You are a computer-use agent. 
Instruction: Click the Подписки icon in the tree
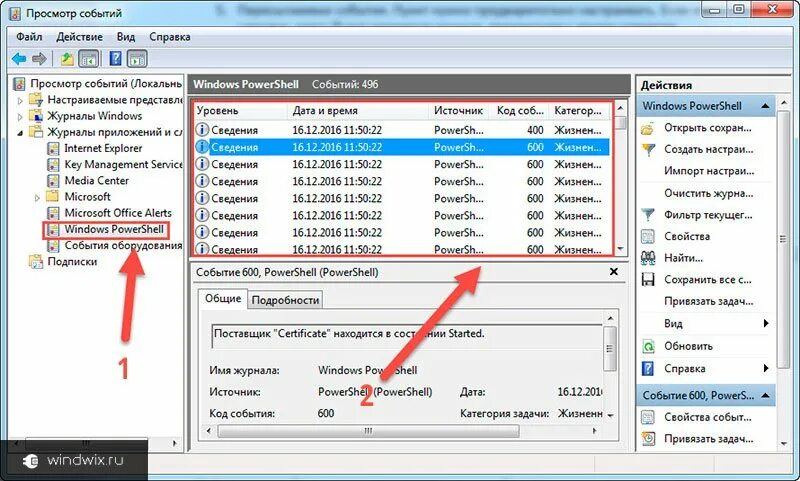(36, 262)
